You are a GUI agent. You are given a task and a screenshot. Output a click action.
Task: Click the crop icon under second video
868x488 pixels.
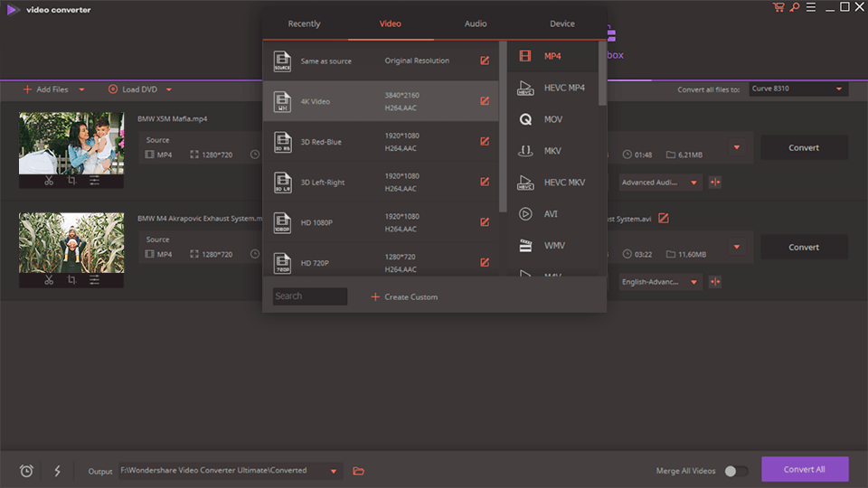(71, 280)
